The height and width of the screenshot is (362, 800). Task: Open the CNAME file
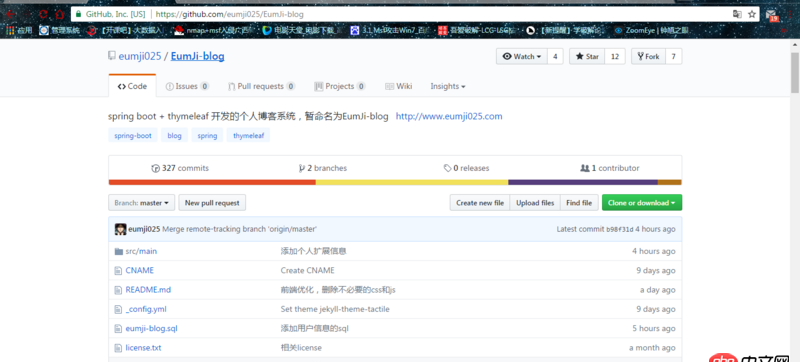pos(139,270)
